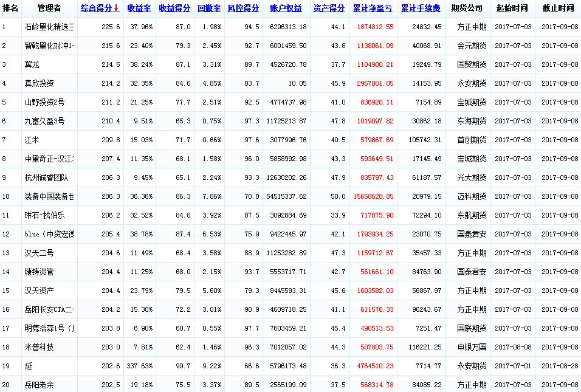
Task: Select manager 塘铸资管
Action: [40, 272]
